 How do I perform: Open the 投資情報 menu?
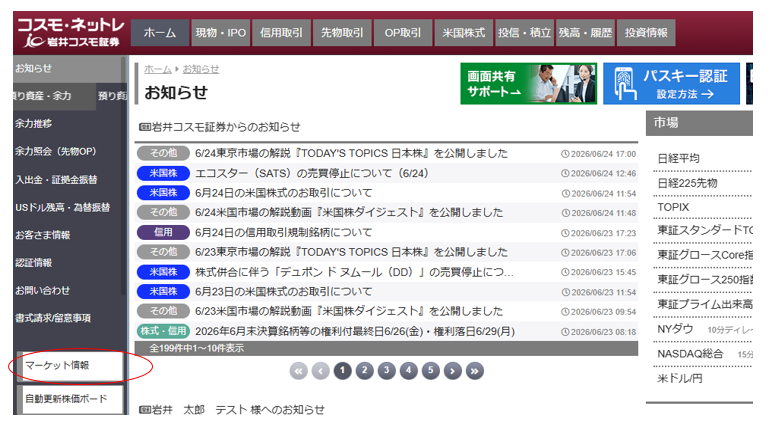646,33
